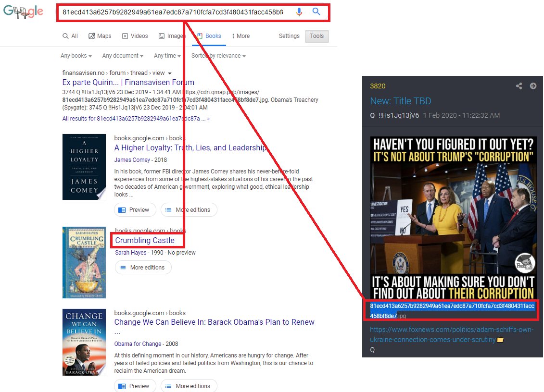Click Preview under Change We Can Believe In
The image size is (544, 392).
[135, 386]
